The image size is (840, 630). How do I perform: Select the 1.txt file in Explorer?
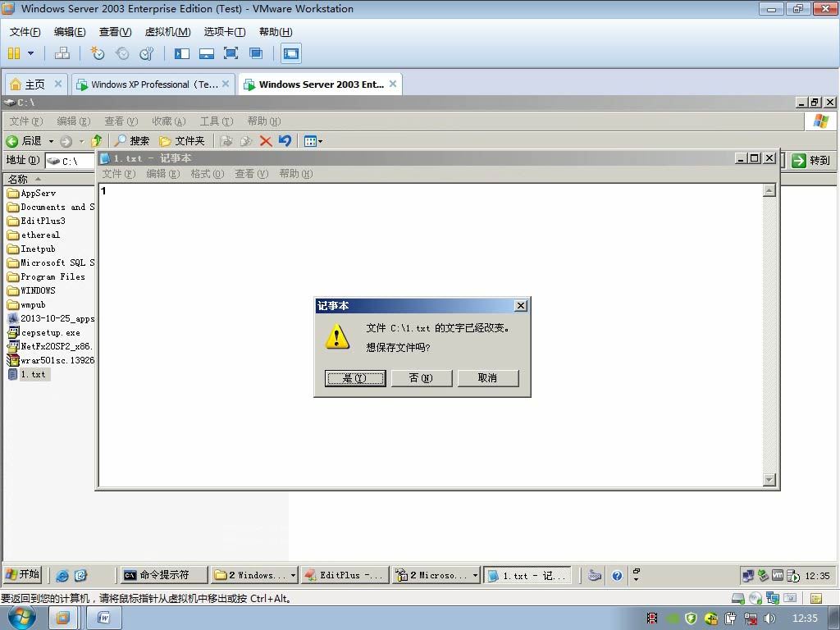click(x=29, y=374)
